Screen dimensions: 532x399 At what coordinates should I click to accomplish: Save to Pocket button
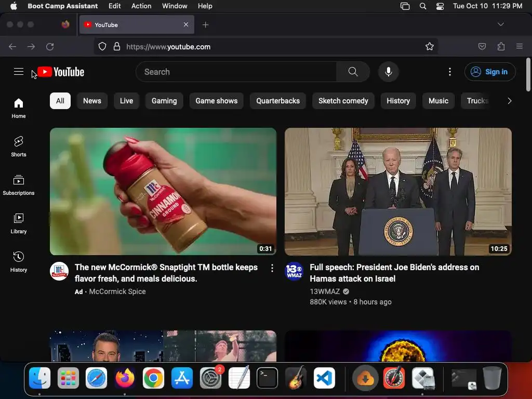(482, 46)
